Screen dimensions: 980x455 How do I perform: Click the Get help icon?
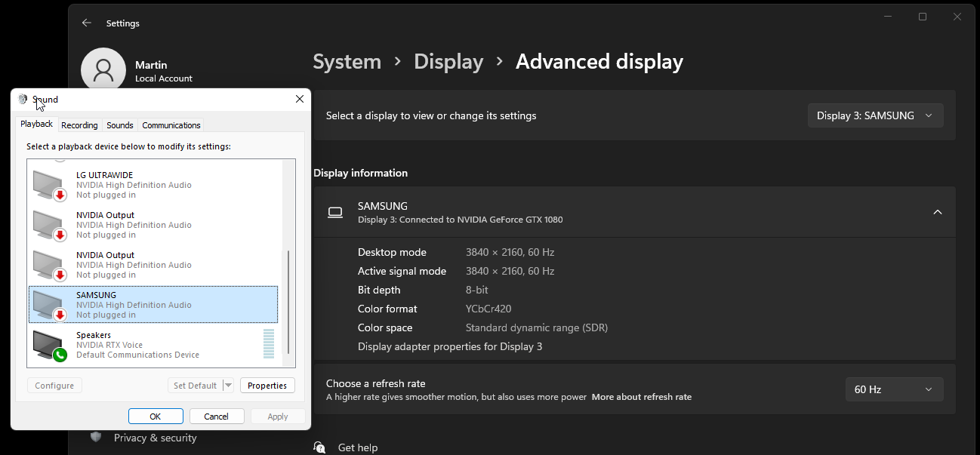coord(319,447)
